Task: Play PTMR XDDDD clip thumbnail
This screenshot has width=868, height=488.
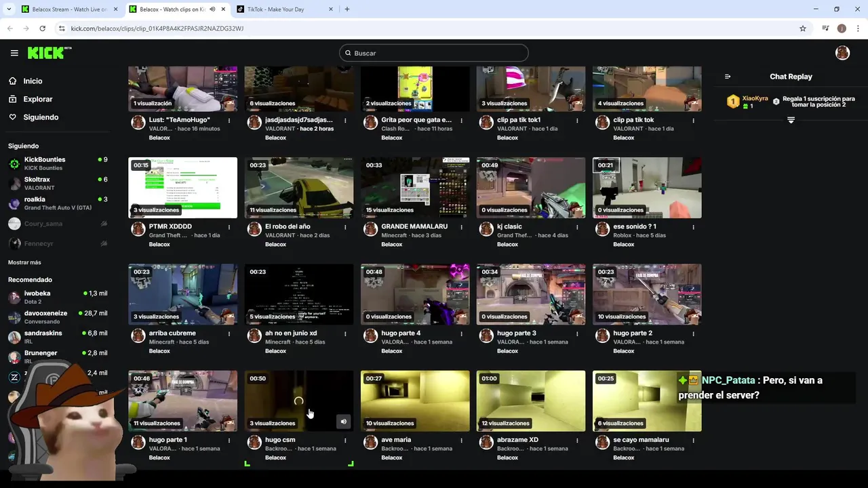Action: pyautogui.click(x=183, y=188)
